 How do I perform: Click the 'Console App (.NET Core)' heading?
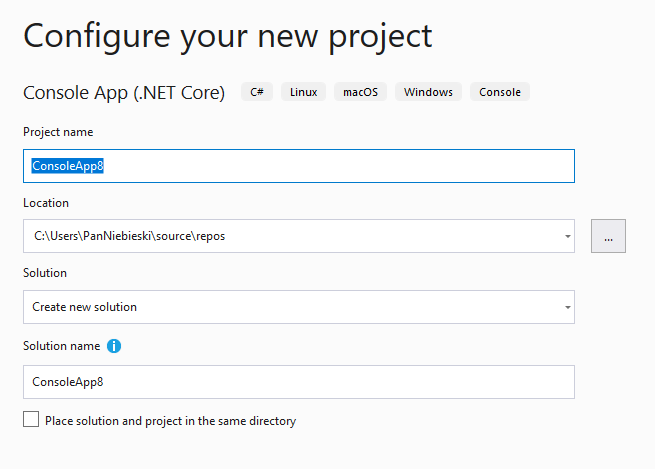click(x=124, y=93)
